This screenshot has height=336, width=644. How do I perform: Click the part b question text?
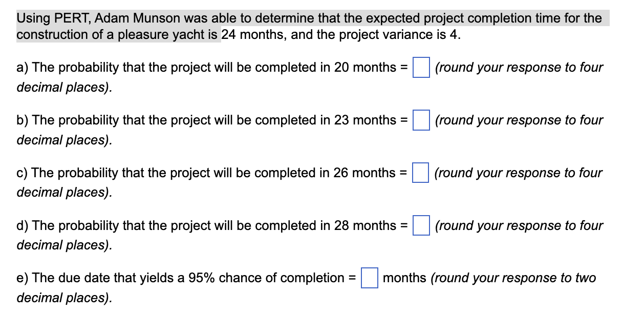click(x=205, y=120)
